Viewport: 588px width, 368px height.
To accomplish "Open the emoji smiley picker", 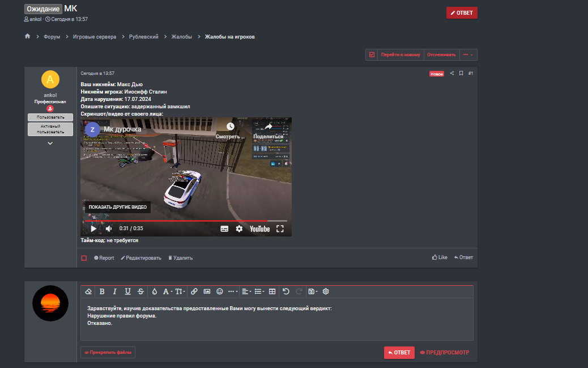I will (x=220, y=291).
